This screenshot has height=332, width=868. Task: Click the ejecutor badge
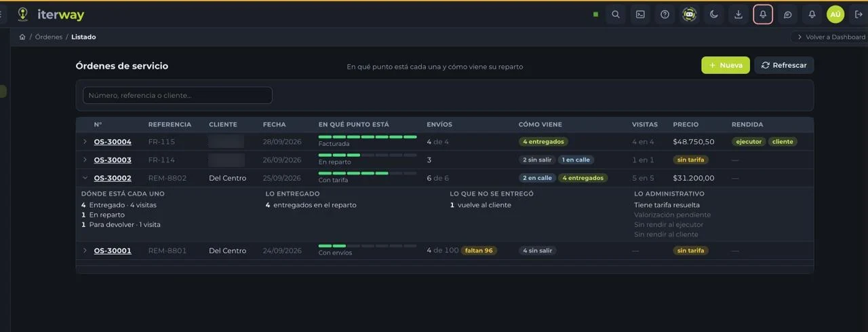tap(749, 142)
